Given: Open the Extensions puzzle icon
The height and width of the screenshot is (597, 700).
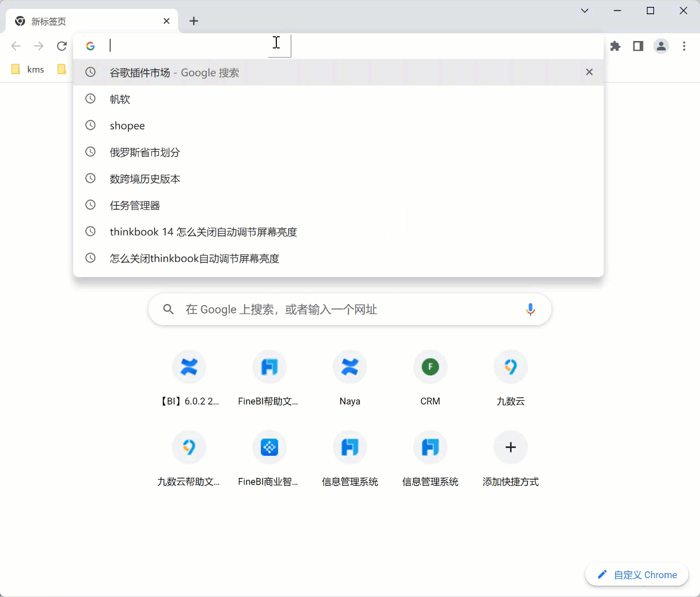Looking at the screenshot, I should pyautogui.click(x=615, y=46).
